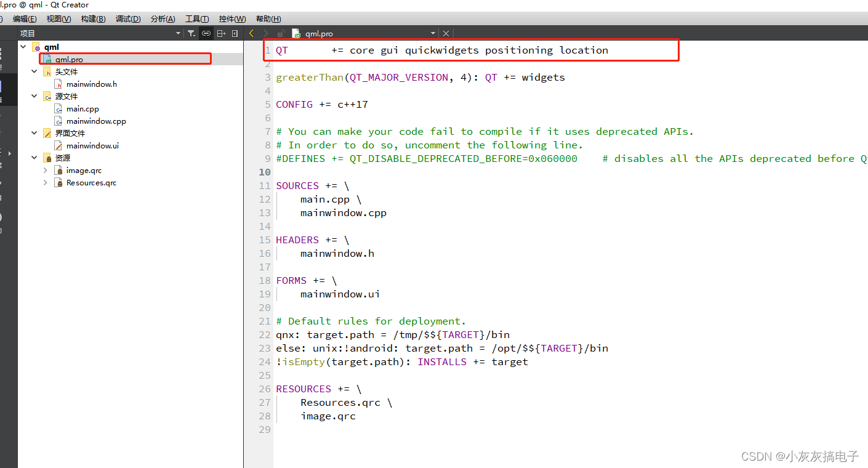The width and height of the screenshot is (868, 468).
Task: Click '# In order to do so' comment
Action: point(430,145)
